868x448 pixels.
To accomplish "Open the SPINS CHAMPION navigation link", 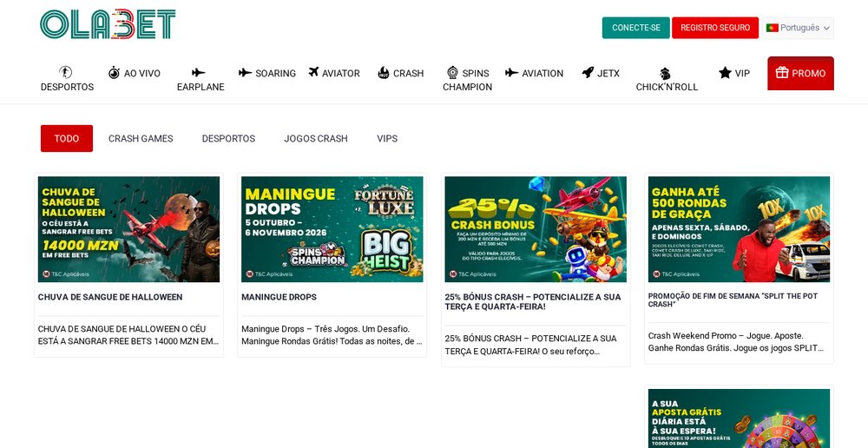I will [467, 80].
